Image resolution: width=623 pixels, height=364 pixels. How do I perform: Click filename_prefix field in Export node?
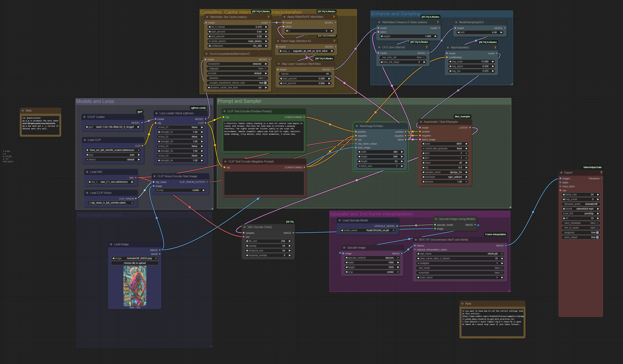580,204
